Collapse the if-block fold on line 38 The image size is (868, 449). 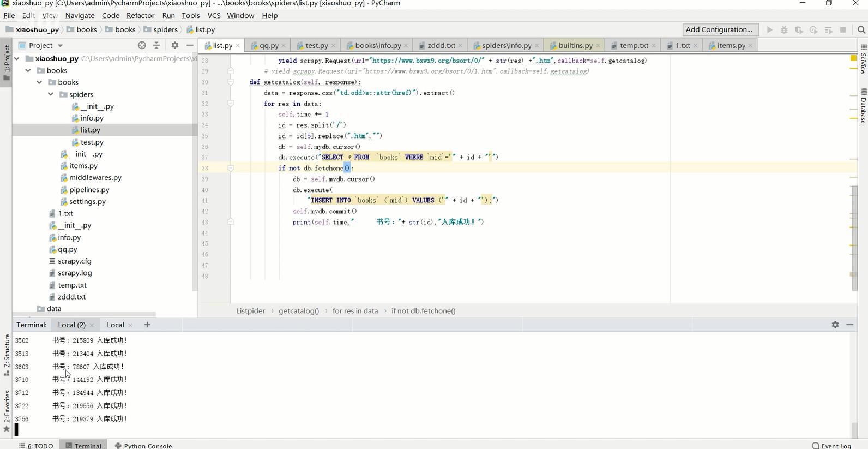(231, 168)
